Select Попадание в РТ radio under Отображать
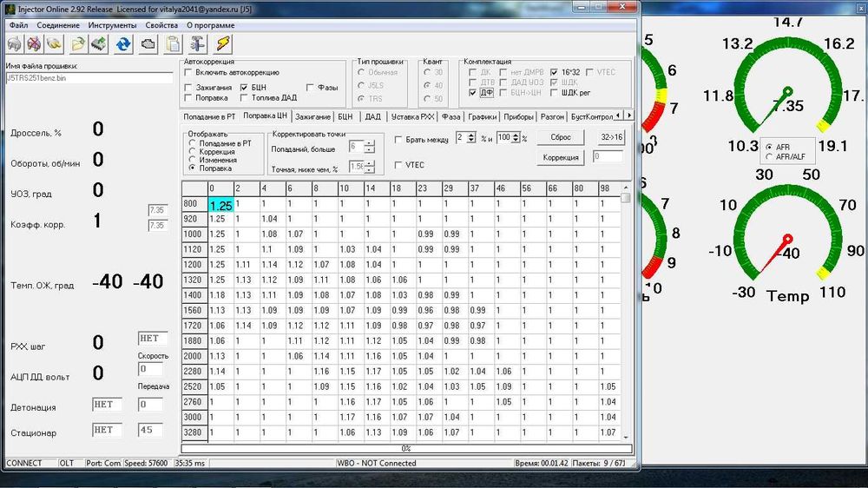This screenshot has height=488, width=868. point(193,143)
